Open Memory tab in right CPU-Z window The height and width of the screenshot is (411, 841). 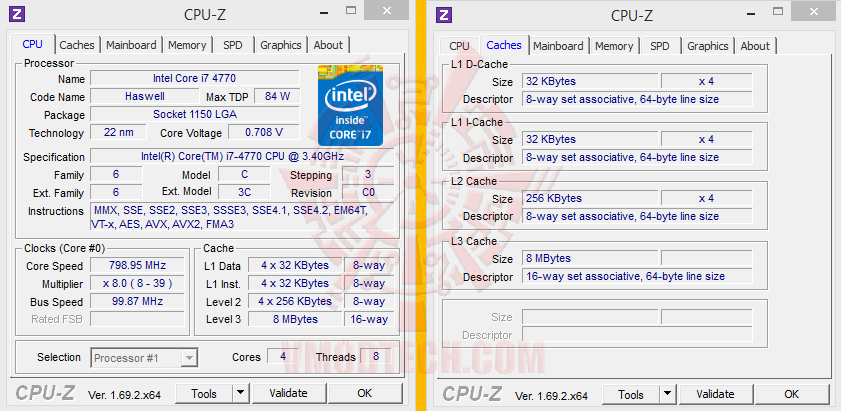(614, 46)
